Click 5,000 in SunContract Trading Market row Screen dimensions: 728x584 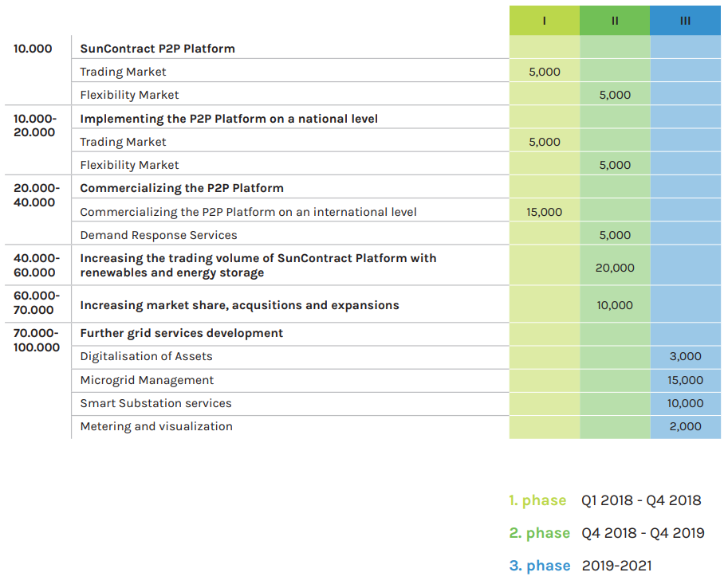point(544,72)
